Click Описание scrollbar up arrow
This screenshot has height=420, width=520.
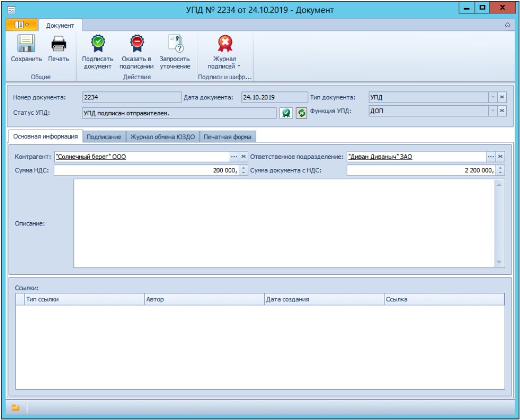click(499, 185)
